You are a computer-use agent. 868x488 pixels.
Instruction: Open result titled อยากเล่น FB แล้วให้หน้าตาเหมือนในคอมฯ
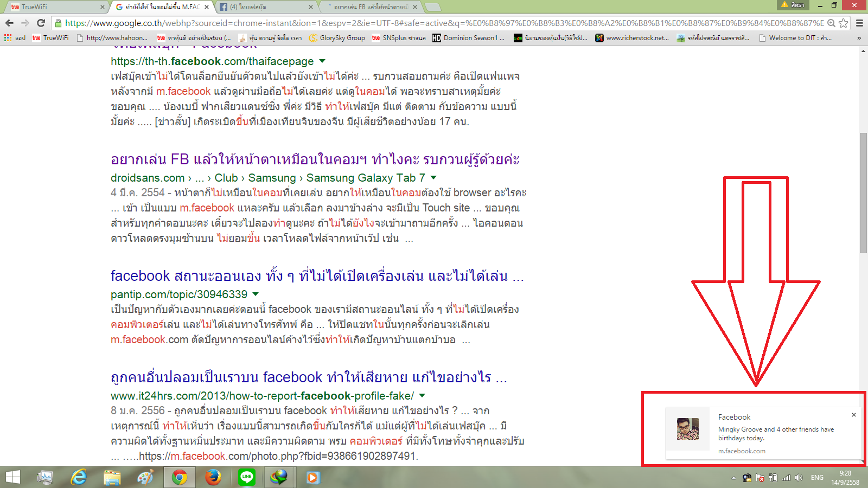pos(315,159)
